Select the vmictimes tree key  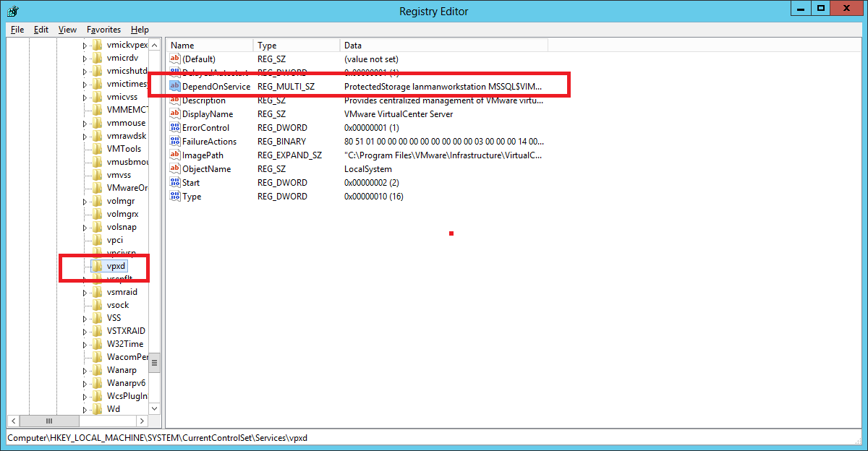[127, 84]
